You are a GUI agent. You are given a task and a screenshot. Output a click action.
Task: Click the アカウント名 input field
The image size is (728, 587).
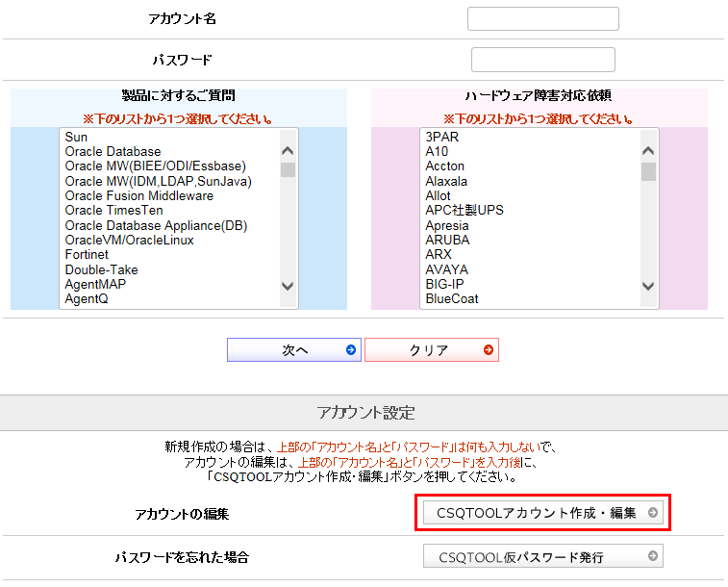click(x=542, y=19)
